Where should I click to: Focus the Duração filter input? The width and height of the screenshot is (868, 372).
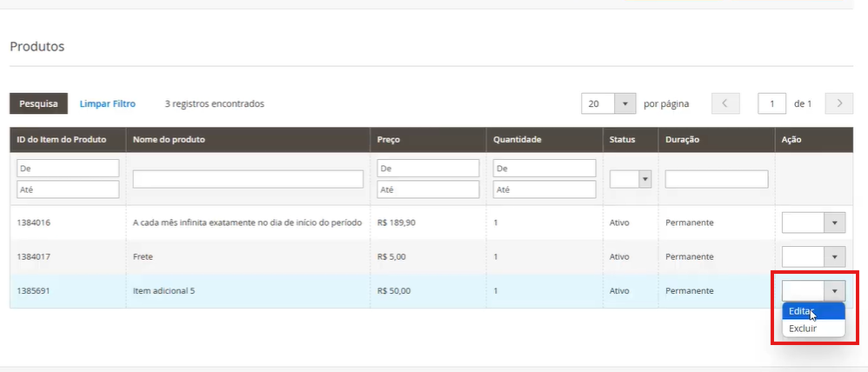[x=717, y=179]
